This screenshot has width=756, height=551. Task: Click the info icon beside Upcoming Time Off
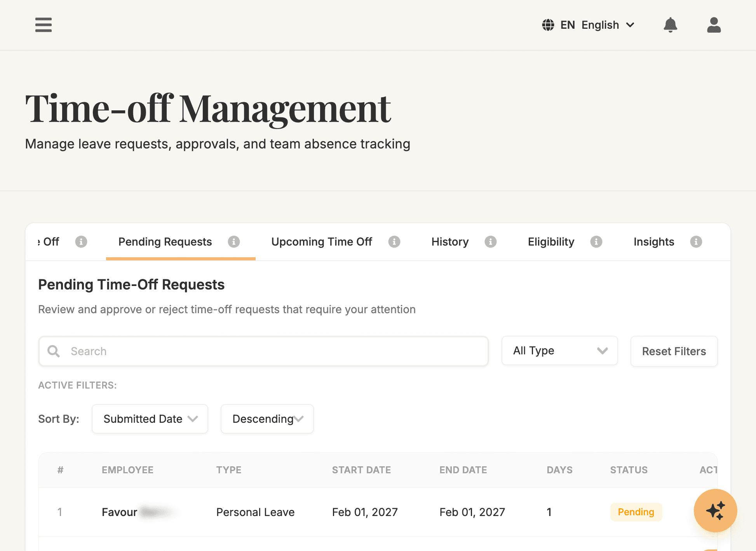pos(395,241)
